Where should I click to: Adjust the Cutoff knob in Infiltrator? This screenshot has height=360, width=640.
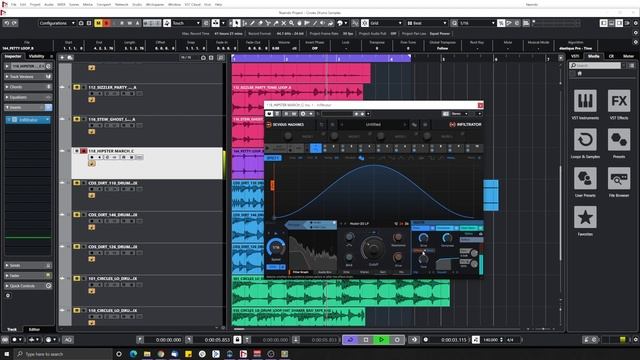373,249
